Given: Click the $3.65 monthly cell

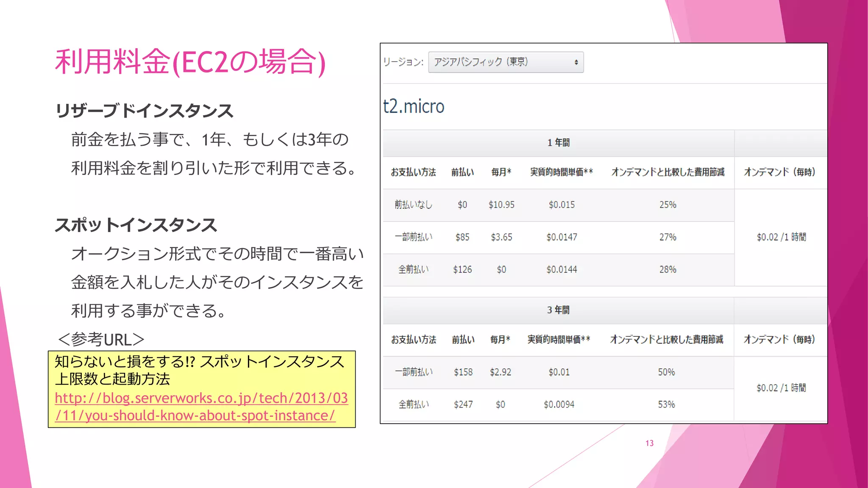Looking at the screenshot, I should point(501,237).
